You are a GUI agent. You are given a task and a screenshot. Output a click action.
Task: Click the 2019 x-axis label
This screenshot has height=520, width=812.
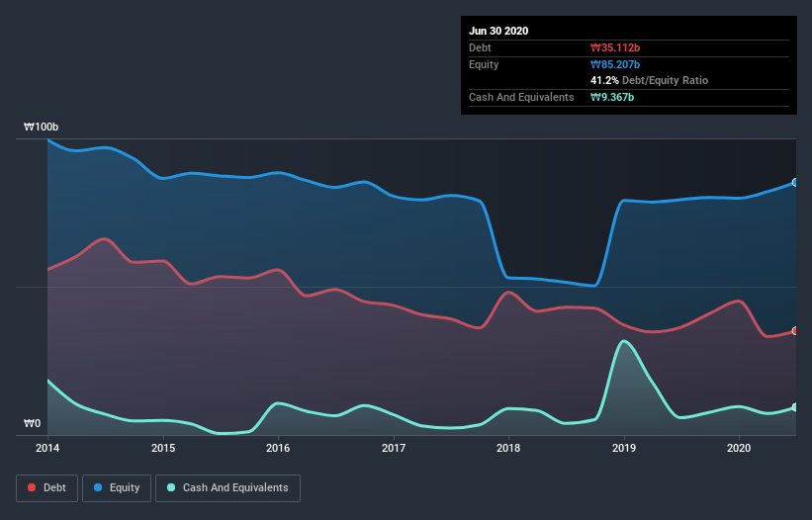[624, 448]
